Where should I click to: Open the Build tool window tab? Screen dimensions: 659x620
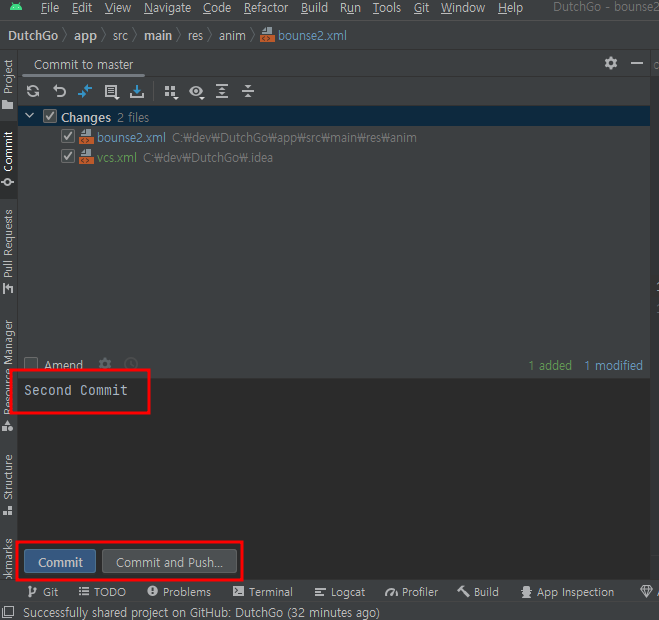tap(478, 592)
